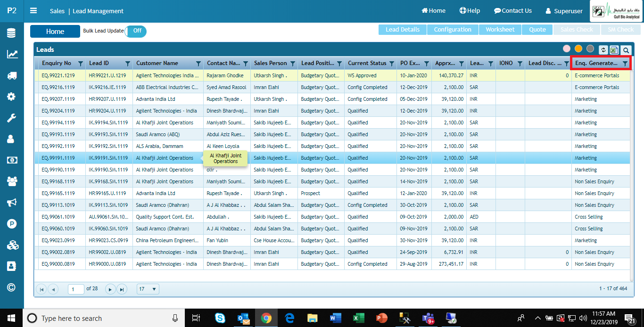The height and width of the screenshot is (327, 644).
Task: Switch to the Quote tab
Action: (537, 30)
